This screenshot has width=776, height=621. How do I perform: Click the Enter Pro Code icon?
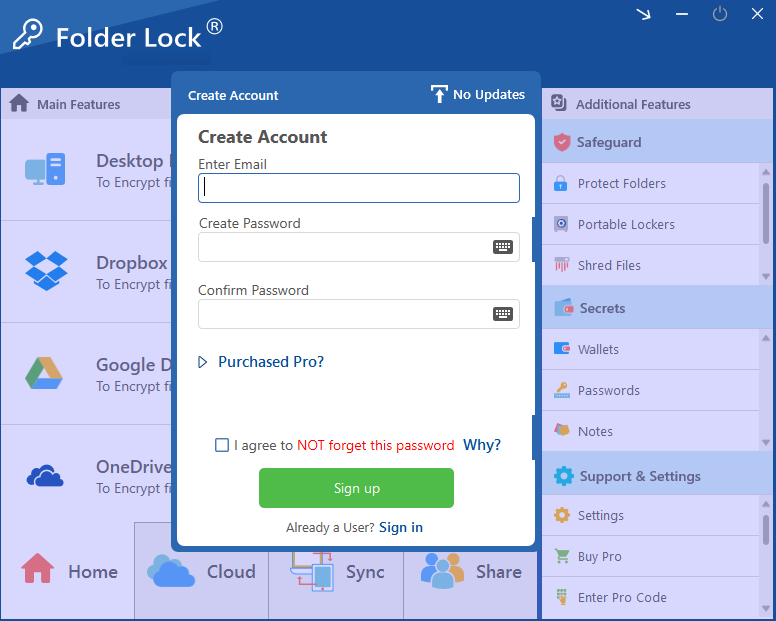[561, 597]
